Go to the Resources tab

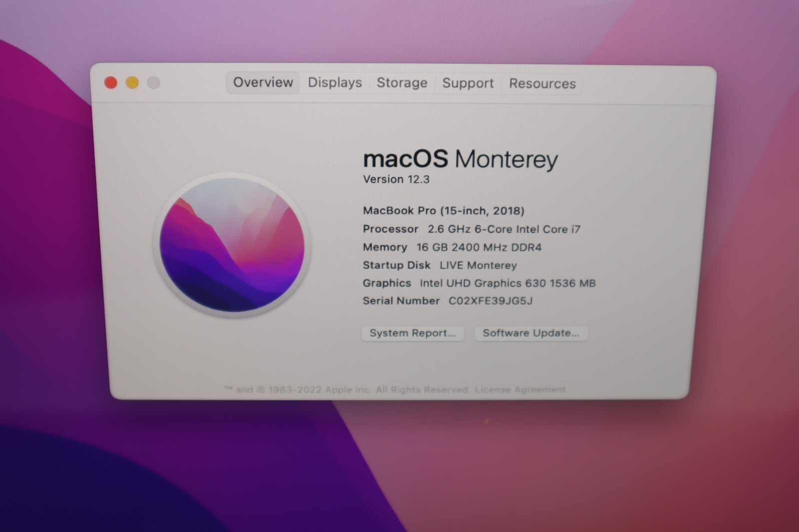(x=542, y=84)
